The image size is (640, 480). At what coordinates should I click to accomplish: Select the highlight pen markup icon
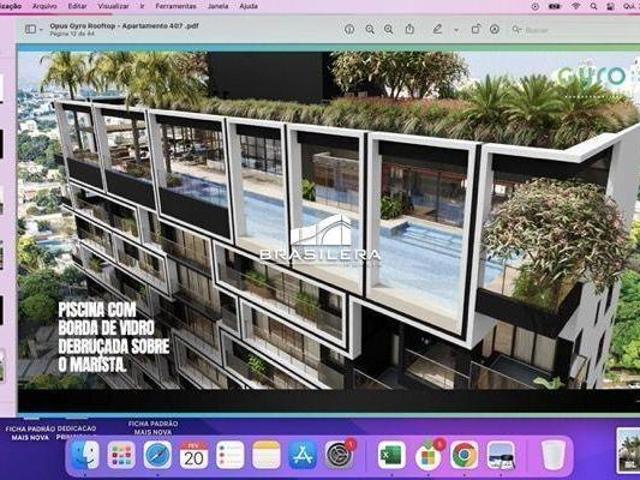(x=437, y=29)
